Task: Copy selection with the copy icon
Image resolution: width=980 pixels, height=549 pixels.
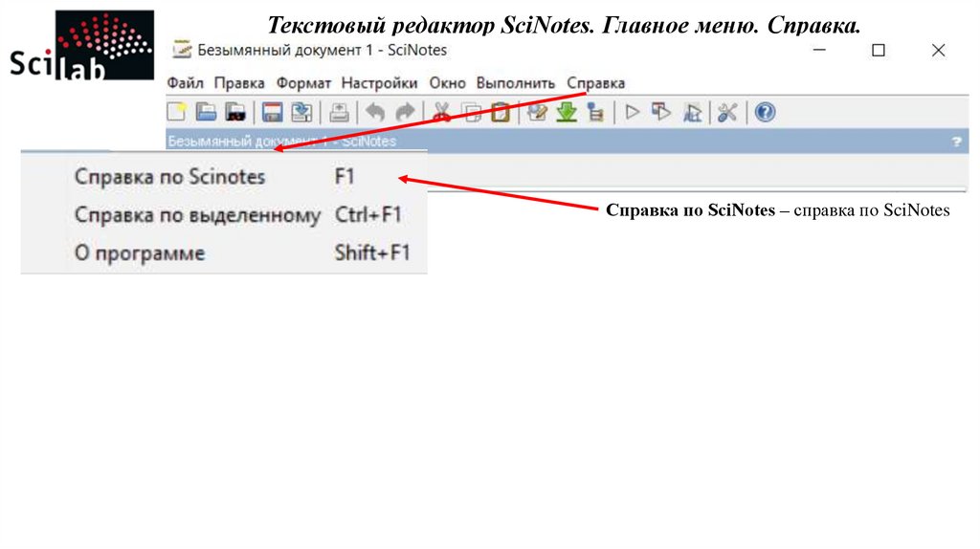Action: click(x=472, y=113)
